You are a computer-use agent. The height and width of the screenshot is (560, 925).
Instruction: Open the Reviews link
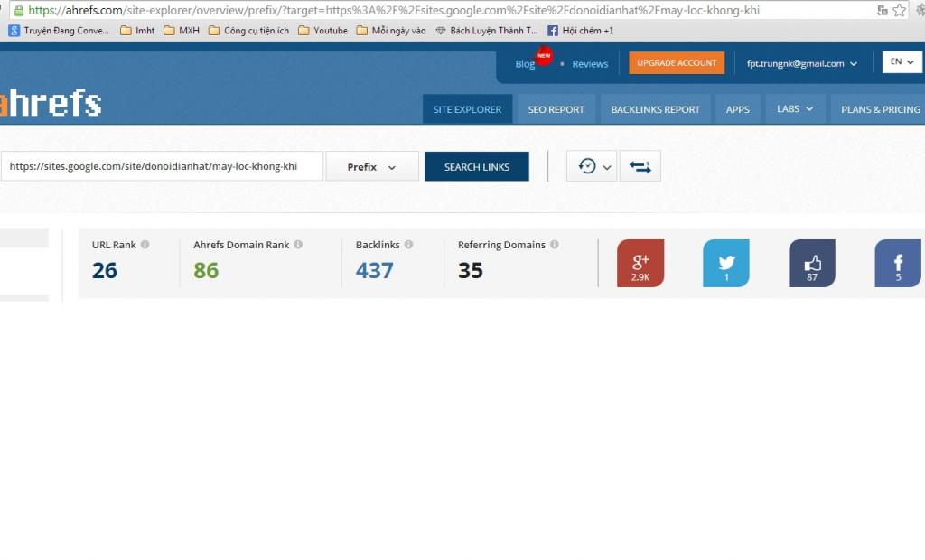590,64
